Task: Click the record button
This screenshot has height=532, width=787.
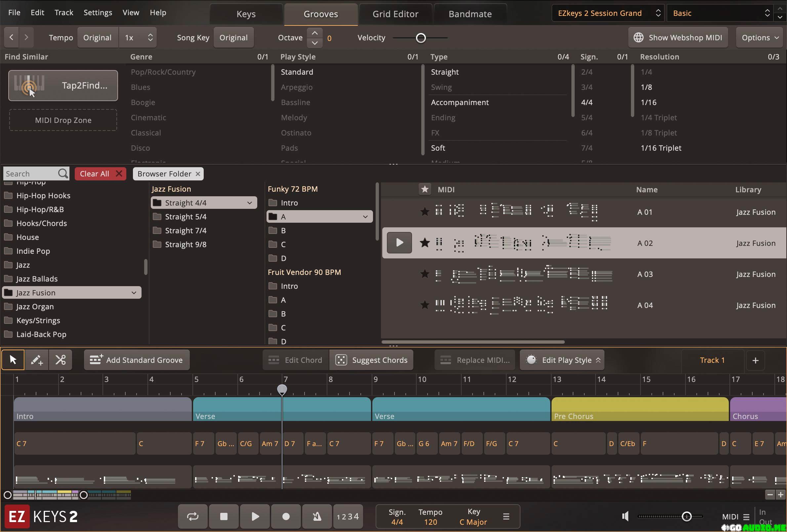Action: point(286,516)
